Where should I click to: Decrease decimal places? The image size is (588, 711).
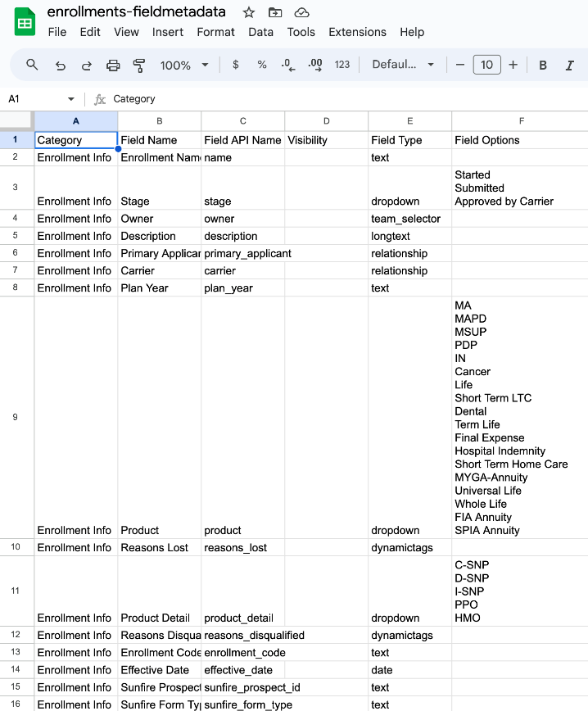tap(288, 65)
